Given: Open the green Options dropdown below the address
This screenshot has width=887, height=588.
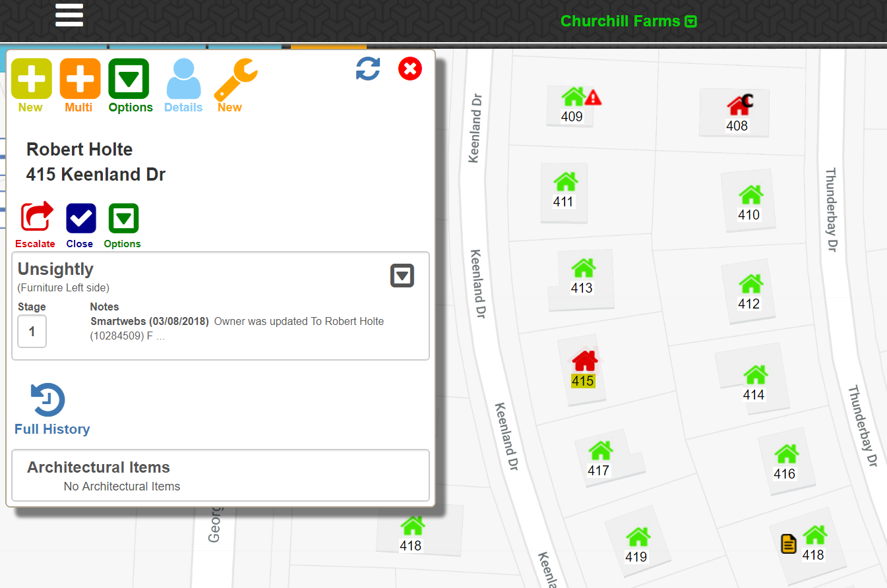Looking at the screenshot, I should (122, 218).
